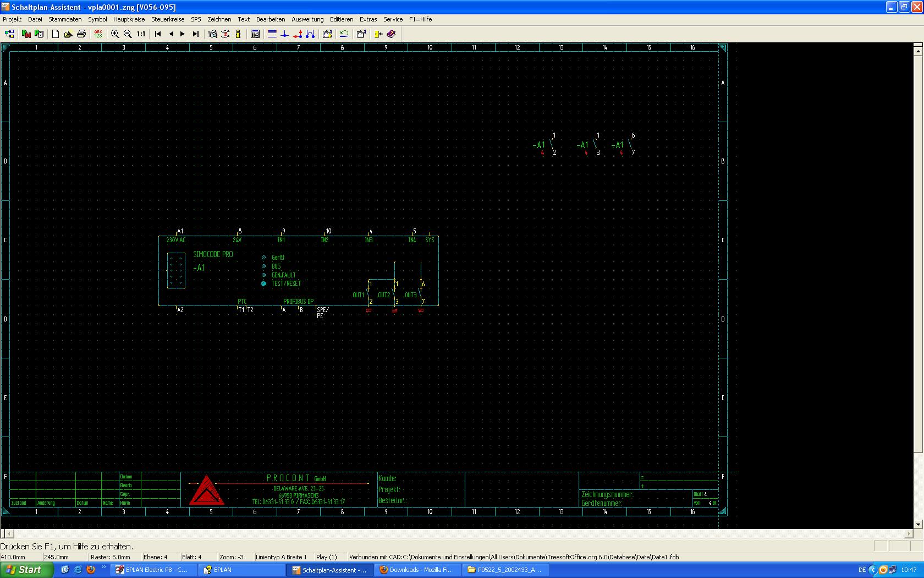Viewport: 924px width, 578px height.
Task: Open the Projekt menu
Action: [12, 19]
